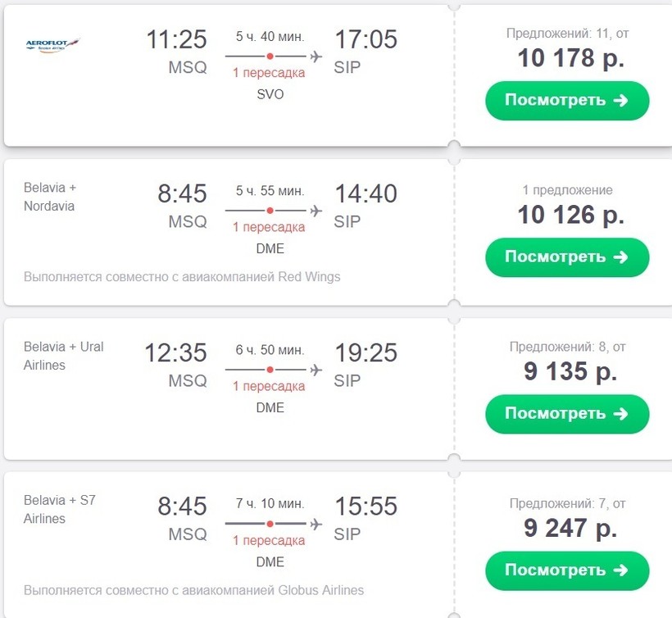Click the airplane icon on the Belavia + Nordavia route
The image size is (672, 618).
pos(316,211)
